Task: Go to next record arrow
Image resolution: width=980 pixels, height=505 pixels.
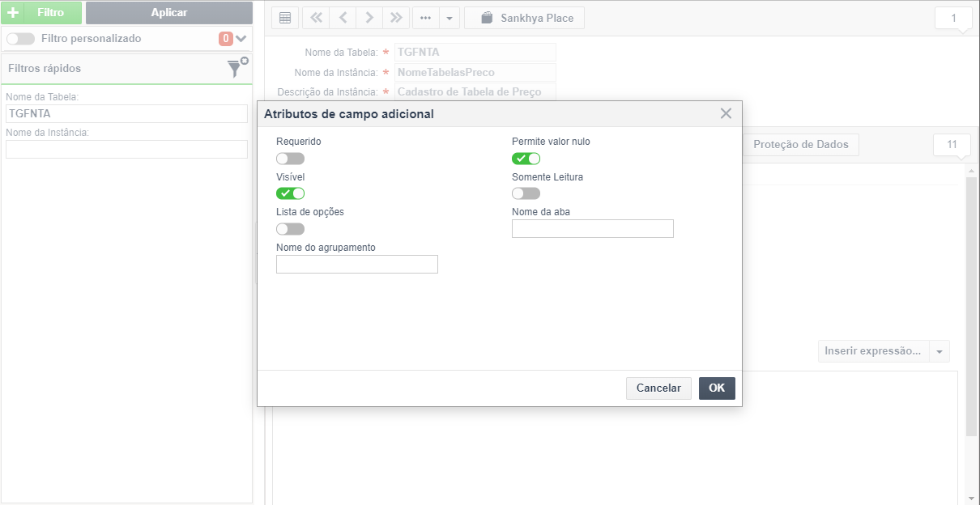Action: click(x=369, y=18)
